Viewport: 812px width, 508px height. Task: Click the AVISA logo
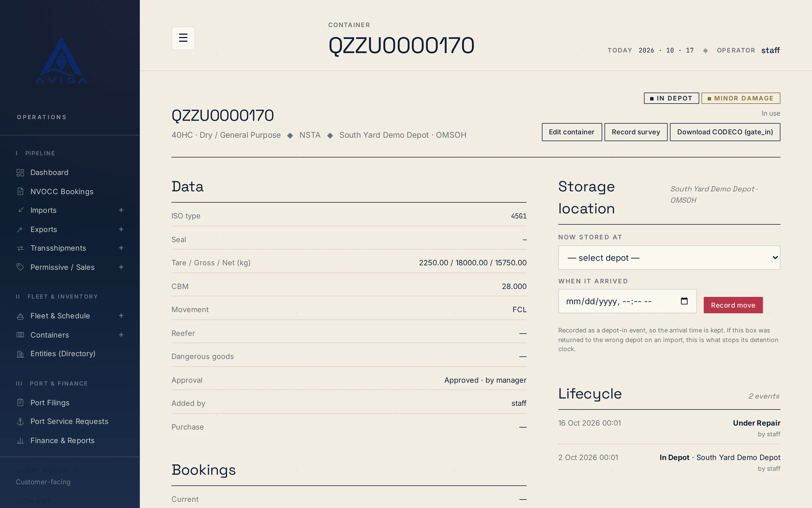coord(61,60)
